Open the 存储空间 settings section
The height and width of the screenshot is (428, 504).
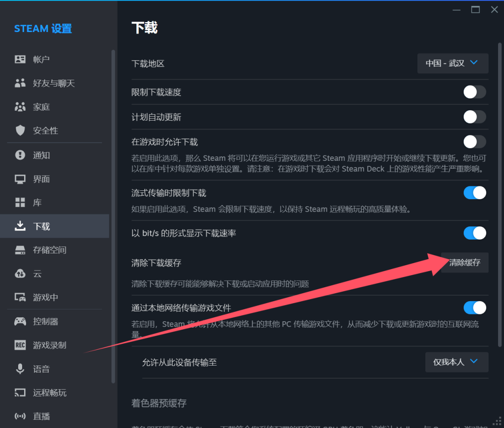(x=55, y=250)
